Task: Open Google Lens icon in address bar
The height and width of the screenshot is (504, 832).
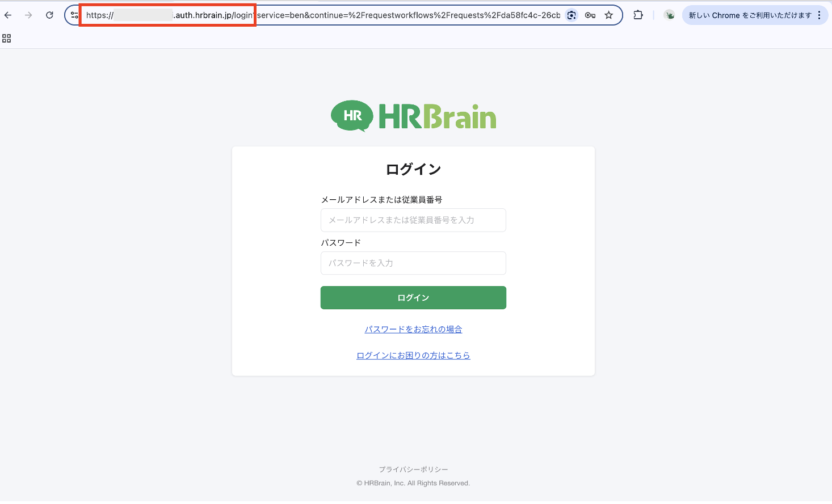Action: click(572, 15)
